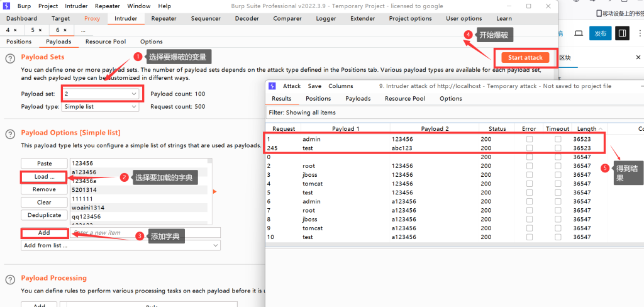Switch to the Sequencer tab

206,18
